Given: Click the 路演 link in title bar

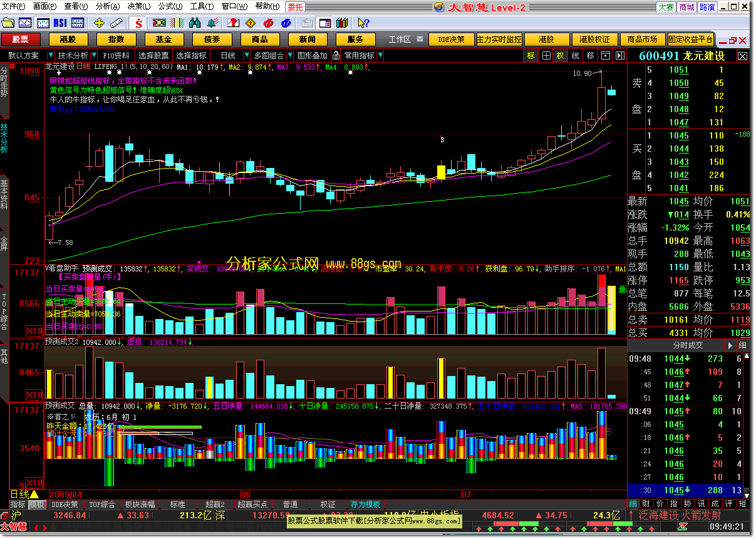Looking at the screenshot, I should point(707,7).
